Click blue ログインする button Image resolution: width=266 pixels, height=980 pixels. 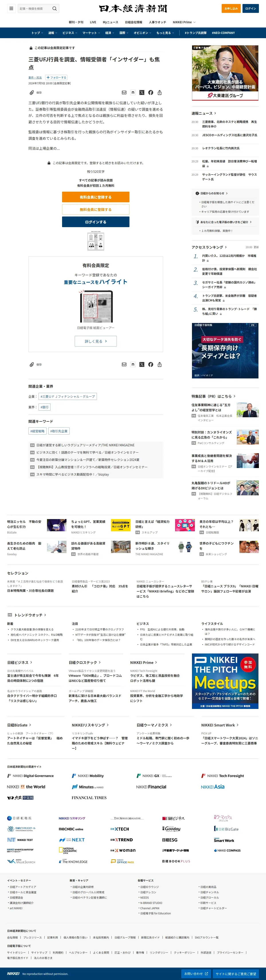click(96, 222)
